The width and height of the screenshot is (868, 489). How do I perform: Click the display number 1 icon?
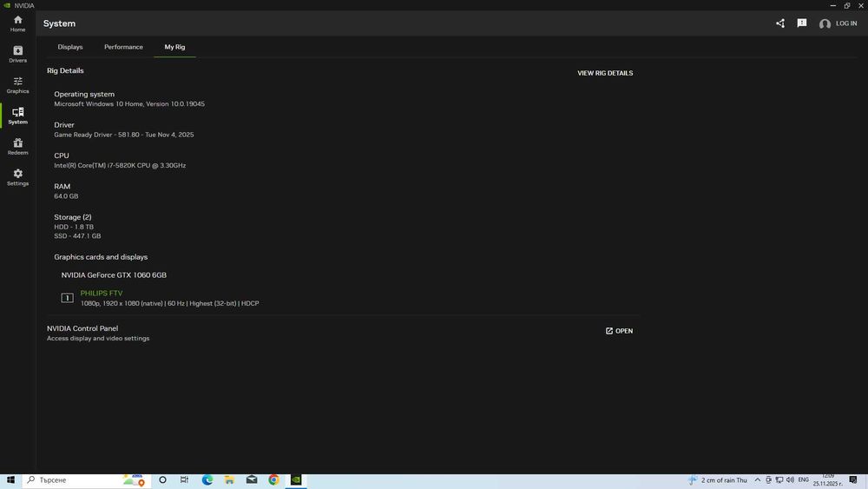click(x=67, y=298)
